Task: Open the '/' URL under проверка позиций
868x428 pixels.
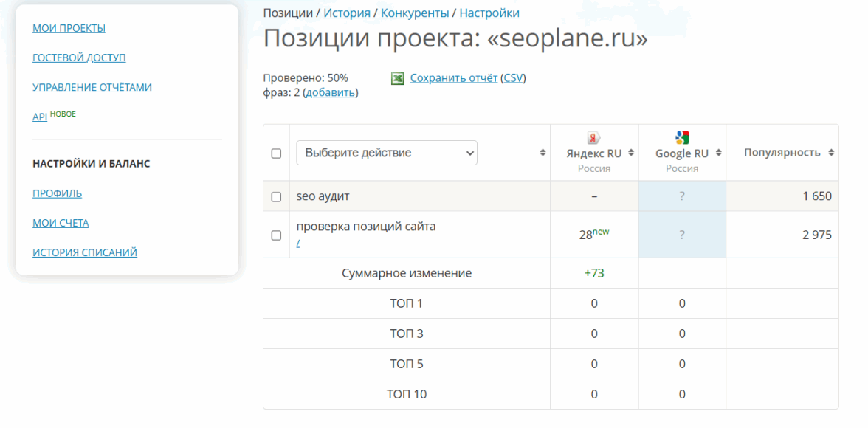Action: coord(298,243)
